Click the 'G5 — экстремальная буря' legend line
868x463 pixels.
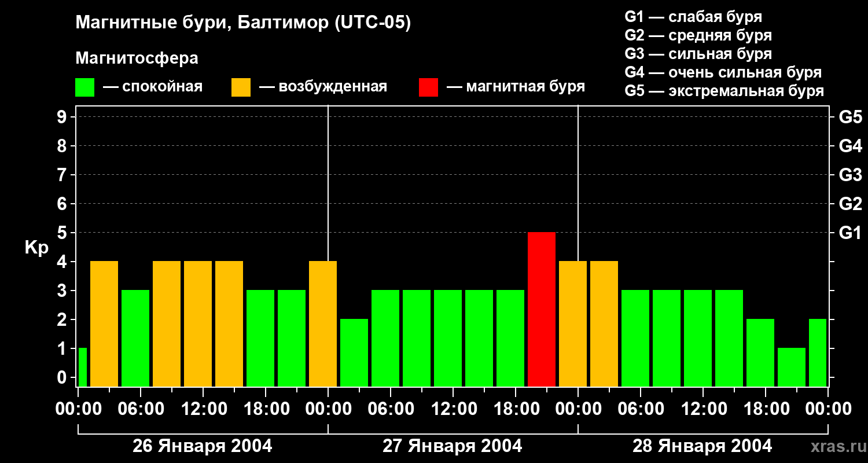(724, 91)
